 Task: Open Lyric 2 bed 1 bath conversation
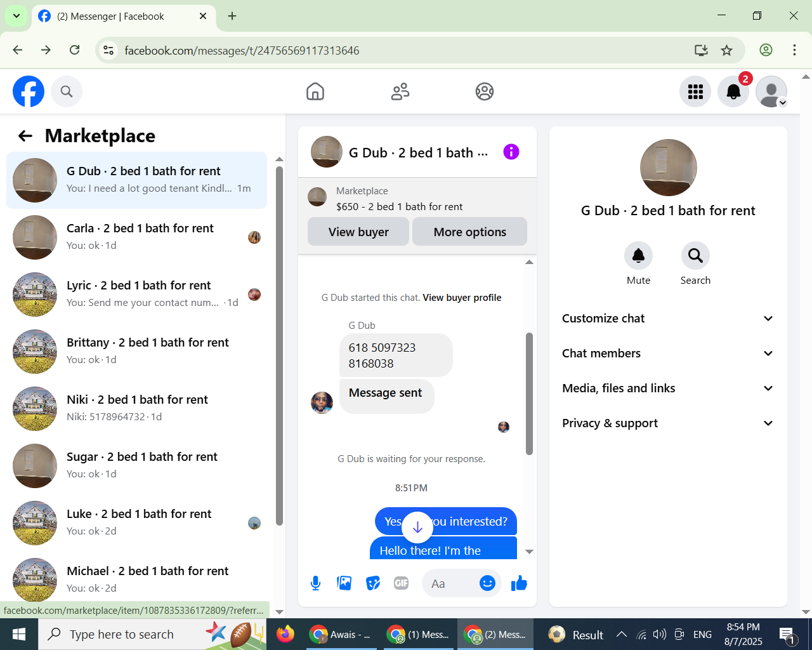click(x=136, y=295)
